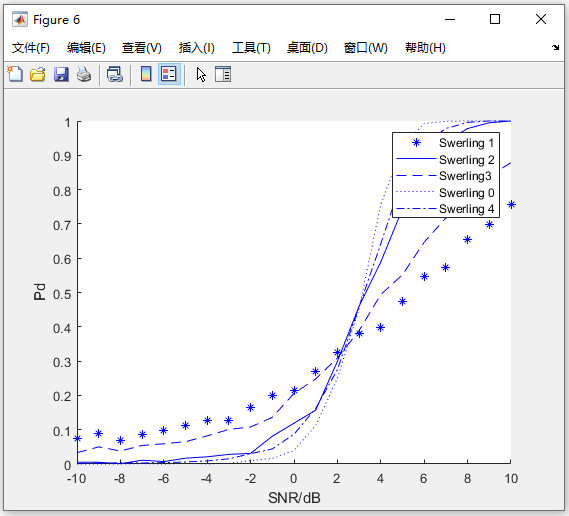Toggle the Insert Legend button off
The width and height of the screenshot is (569, 516).
coord(169,74)
